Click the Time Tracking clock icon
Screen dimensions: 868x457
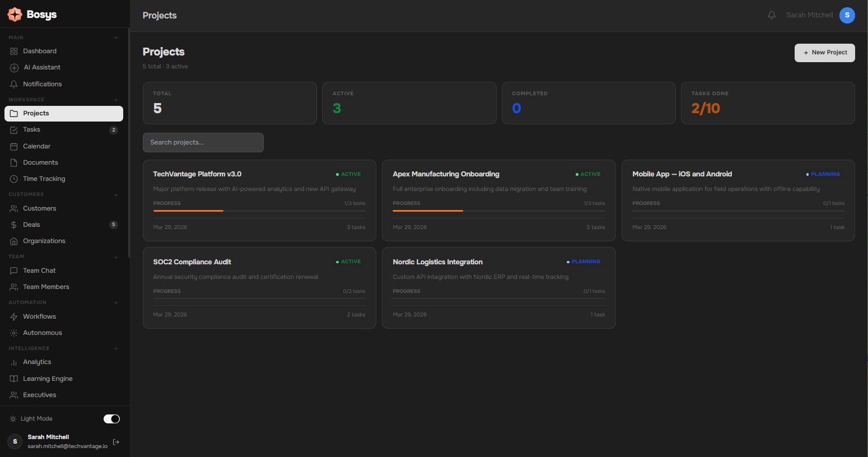tap(14, 179)
